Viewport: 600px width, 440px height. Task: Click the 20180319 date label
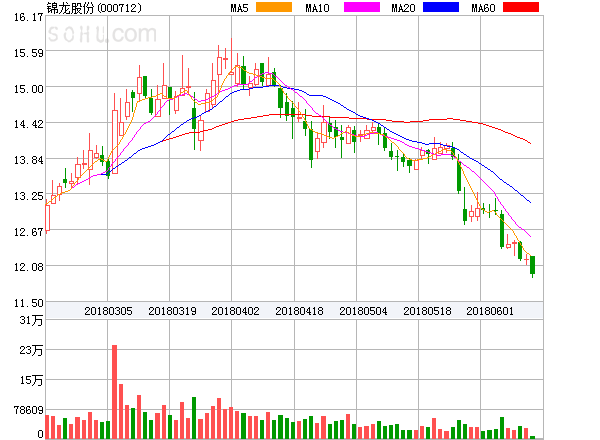[x=172, y=311]
